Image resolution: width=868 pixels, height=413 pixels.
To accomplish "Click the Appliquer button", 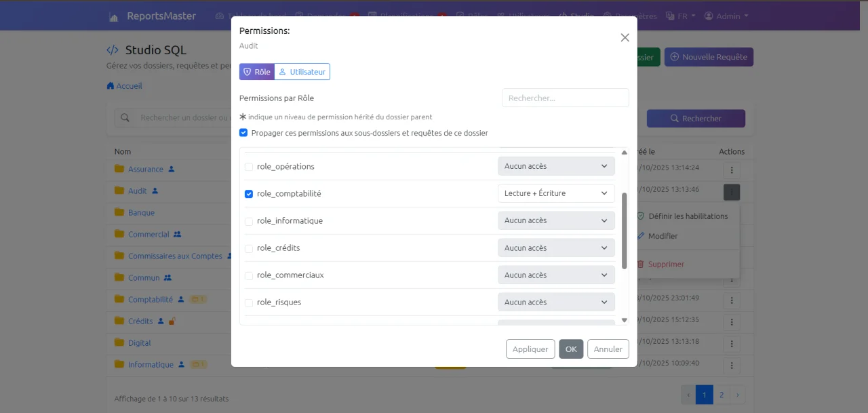I will click(530, 349).
